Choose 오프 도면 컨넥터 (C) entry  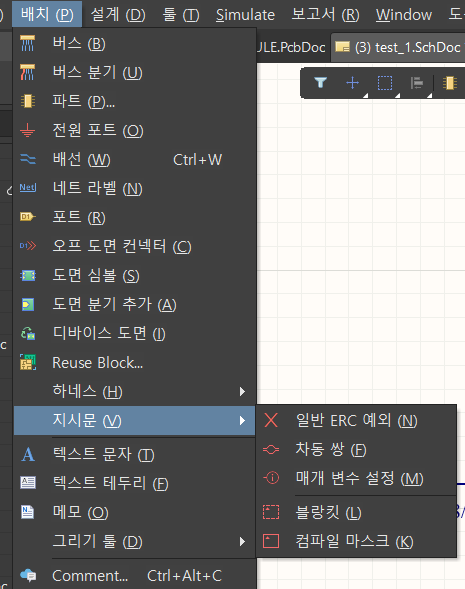[134, 246]
